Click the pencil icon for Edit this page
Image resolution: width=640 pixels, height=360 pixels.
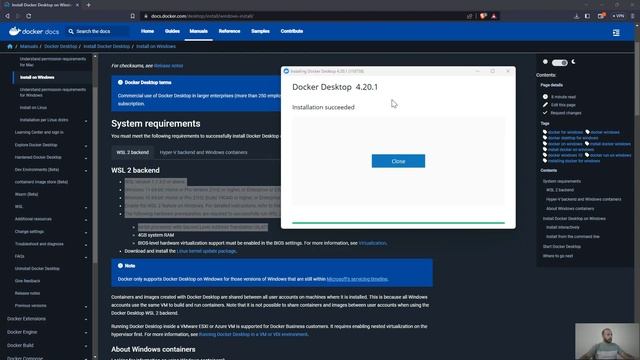[x=545, y=105]
